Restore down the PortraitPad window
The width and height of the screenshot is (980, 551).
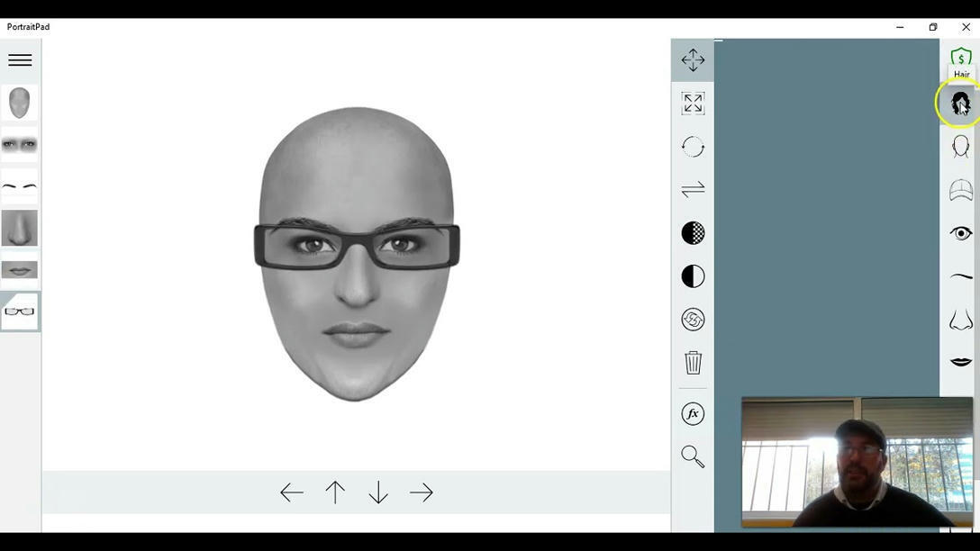(x=933, y=27)
